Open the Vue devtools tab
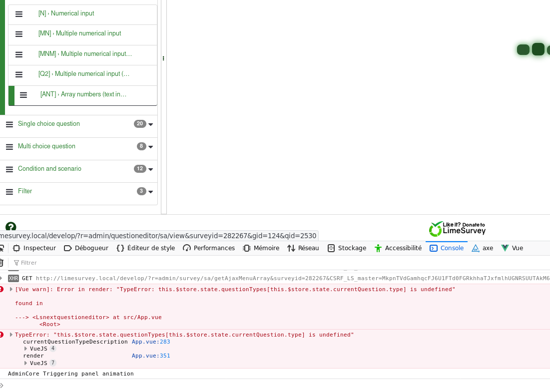Screen dimensions: 550x392 pos(512,248)
